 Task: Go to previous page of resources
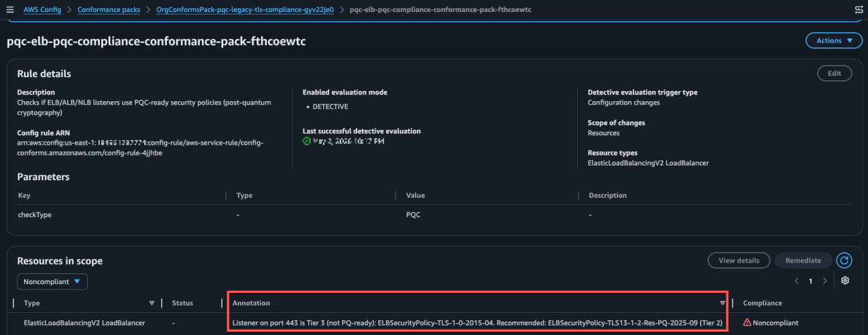pyautogui.click(x=796, y=281)
